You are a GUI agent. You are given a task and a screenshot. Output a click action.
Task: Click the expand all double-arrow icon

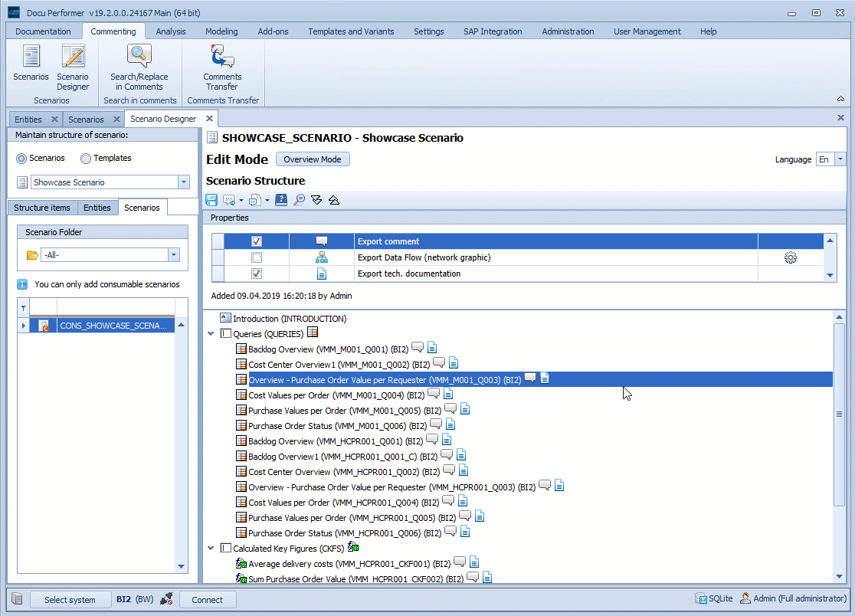coord(316,200)
